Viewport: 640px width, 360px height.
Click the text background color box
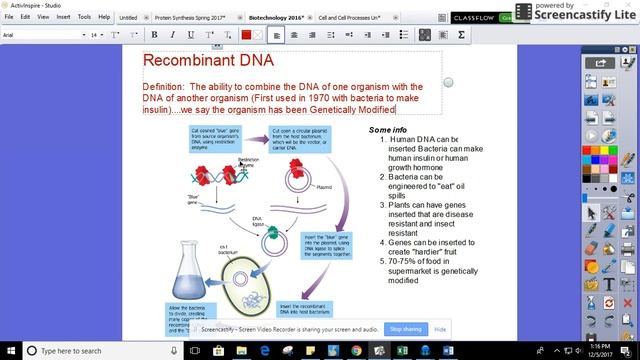[258, 35]
